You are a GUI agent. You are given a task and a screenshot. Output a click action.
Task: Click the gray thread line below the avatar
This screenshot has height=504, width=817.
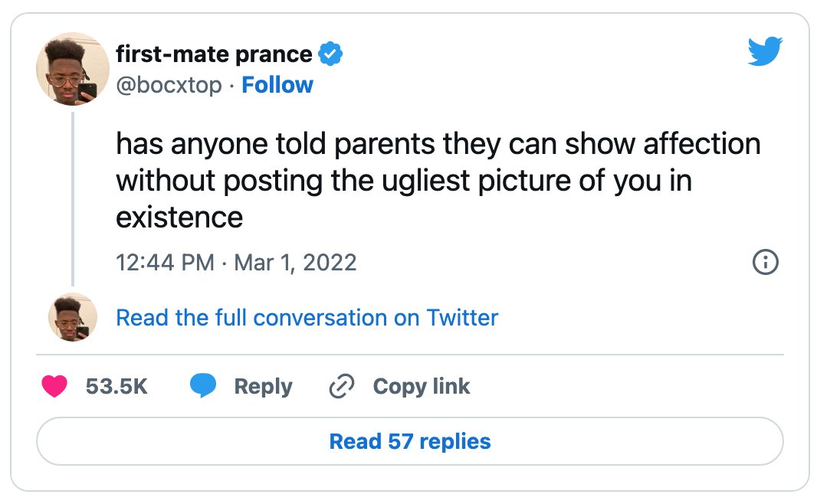click(x=73, y=199)
